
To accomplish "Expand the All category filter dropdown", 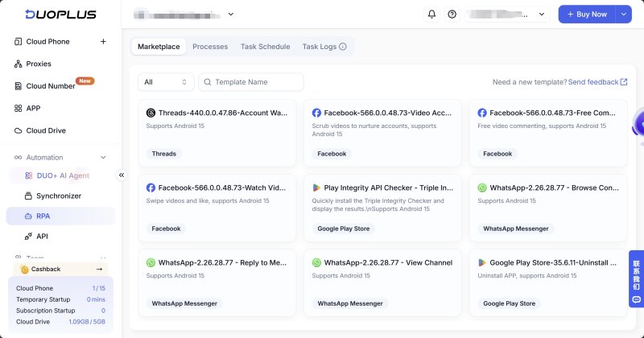I will [x=166, y=82].
